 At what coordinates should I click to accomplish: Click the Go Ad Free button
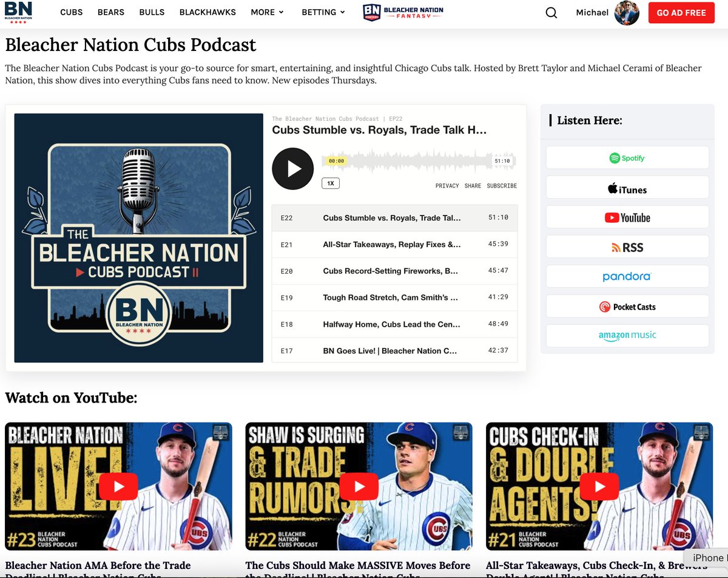click(681, 13)
